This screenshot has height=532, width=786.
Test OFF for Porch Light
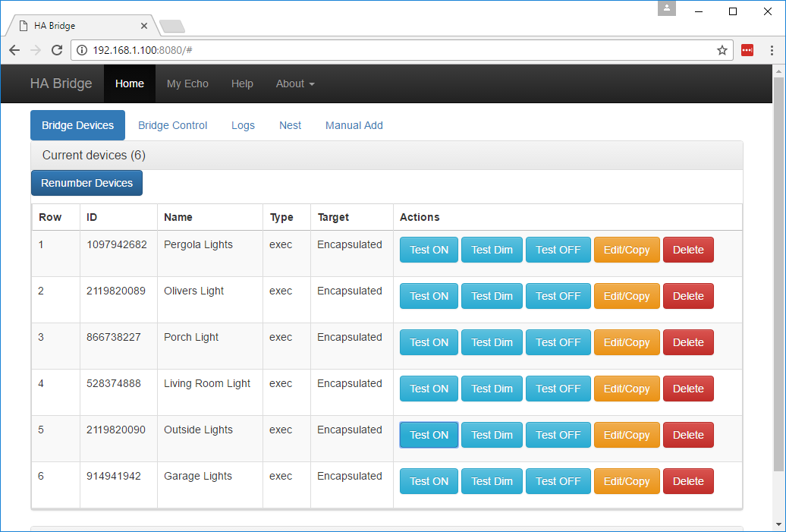[x=558, y=342]
